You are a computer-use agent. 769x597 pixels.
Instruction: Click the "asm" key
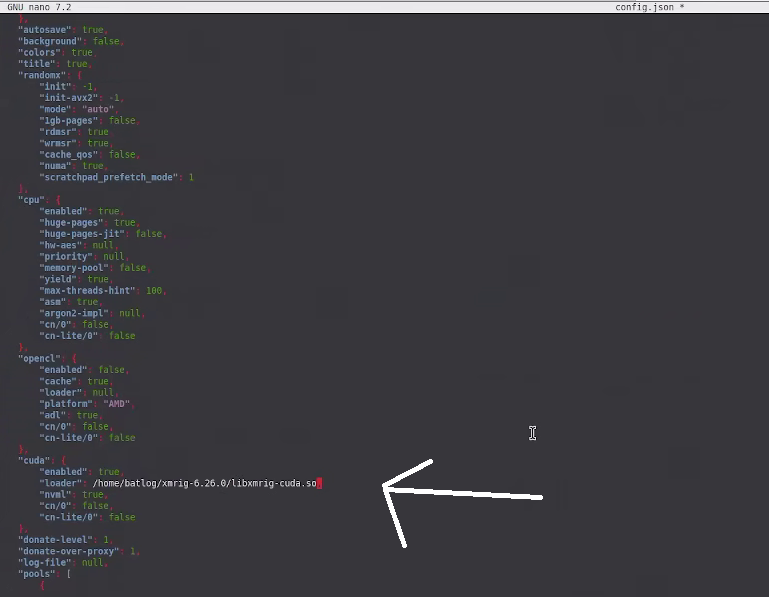point(53,302)
